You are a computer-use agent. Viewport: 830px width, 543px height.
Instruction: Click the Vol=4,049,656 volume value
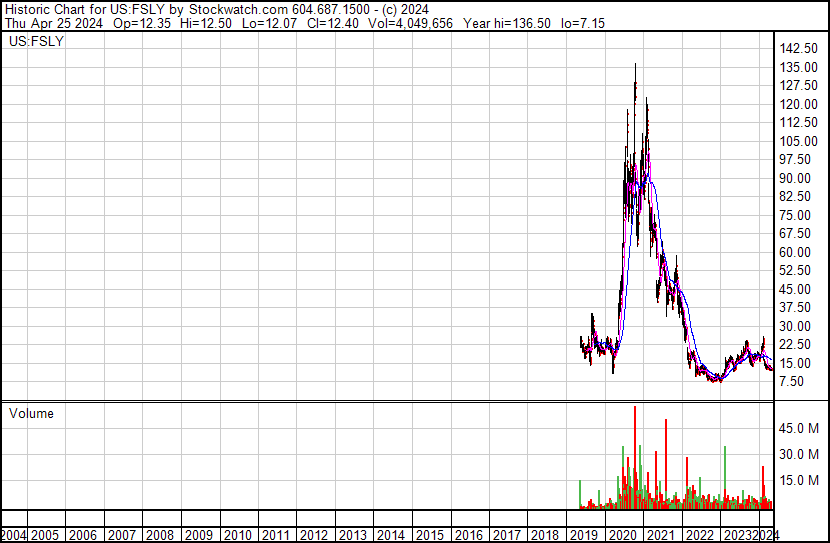coord(411,23)
